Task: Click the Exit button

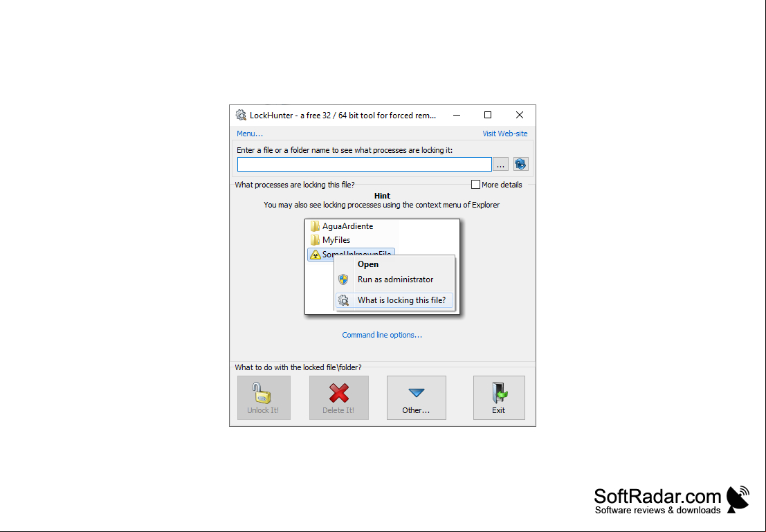Action: (x=499, y=398)
